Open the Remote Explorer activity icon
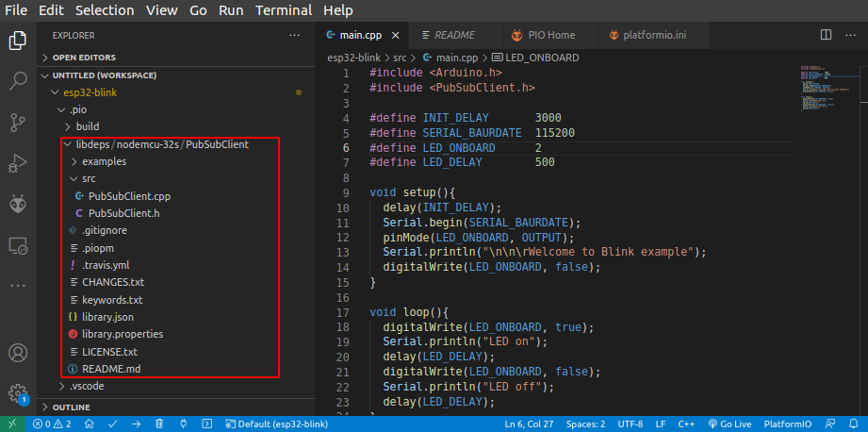Screen dimensions: 868x432 point(18,245)
